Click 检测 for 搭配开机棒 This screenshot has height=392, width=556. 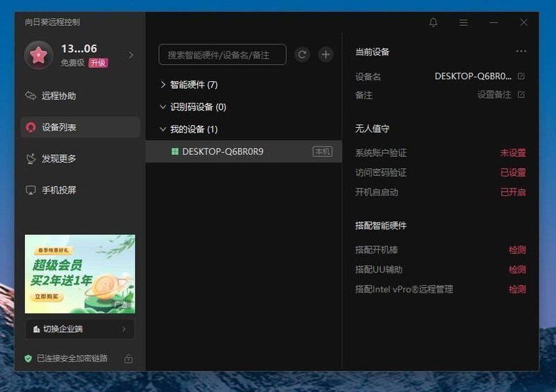pyautogui.click(x=517, y=250)
